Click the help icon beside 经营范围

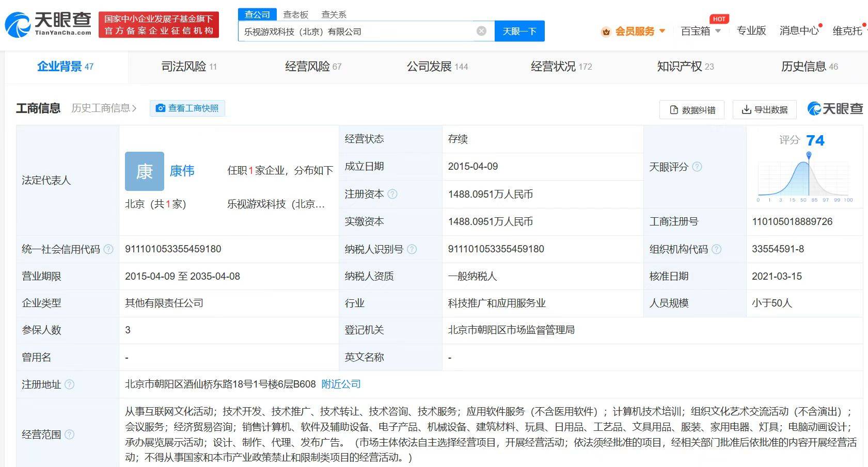click(x=69, y=434)
